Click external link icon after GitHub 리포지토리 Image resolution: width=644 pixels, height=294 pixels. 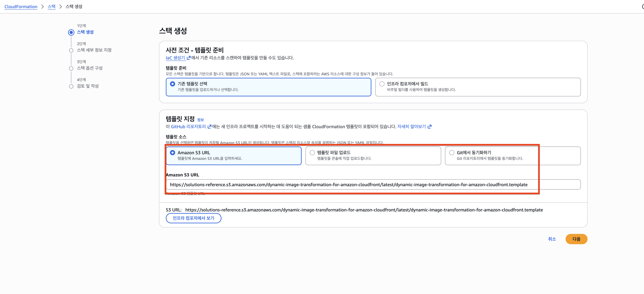(209, 127)
